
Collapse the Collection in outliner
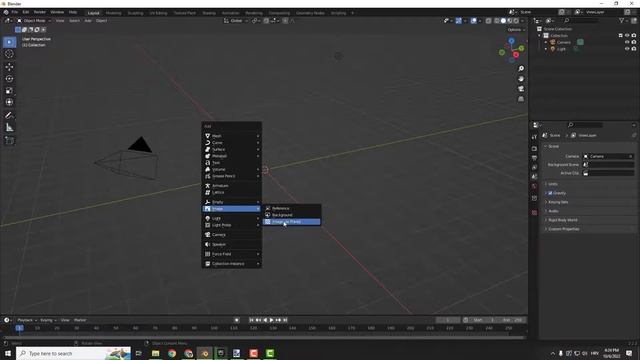point(540,36)
